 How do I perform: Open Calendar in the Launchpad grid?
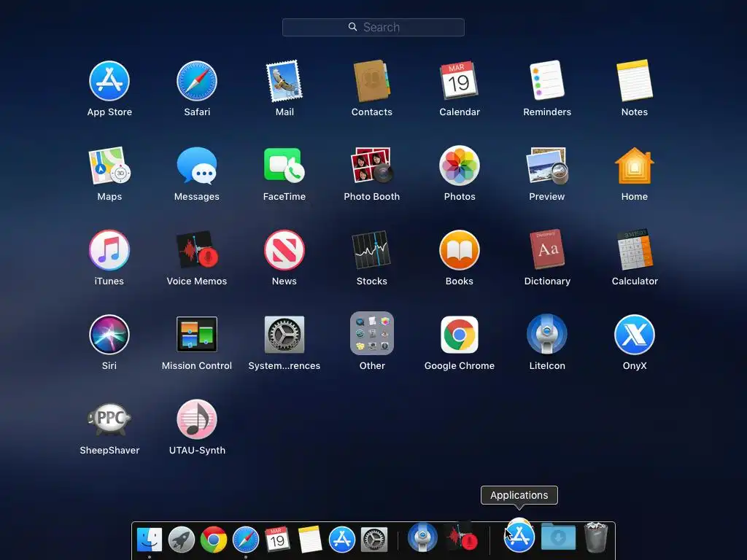coord(460,81)
